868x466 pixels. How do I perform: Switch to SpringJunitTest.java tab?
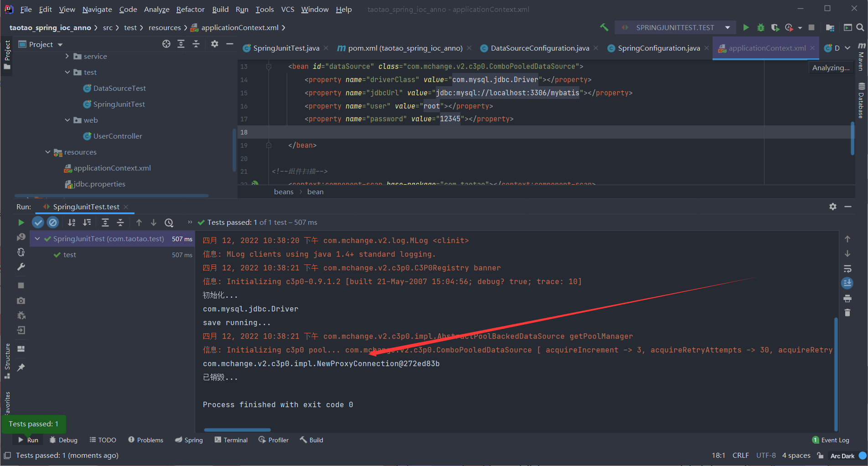(x=286, y=48)
